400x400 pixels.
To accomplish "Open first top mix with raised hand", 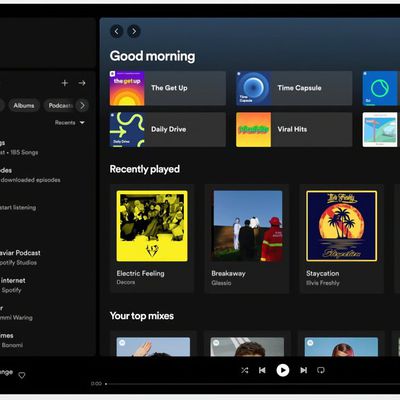I will (x=153, y=347).
